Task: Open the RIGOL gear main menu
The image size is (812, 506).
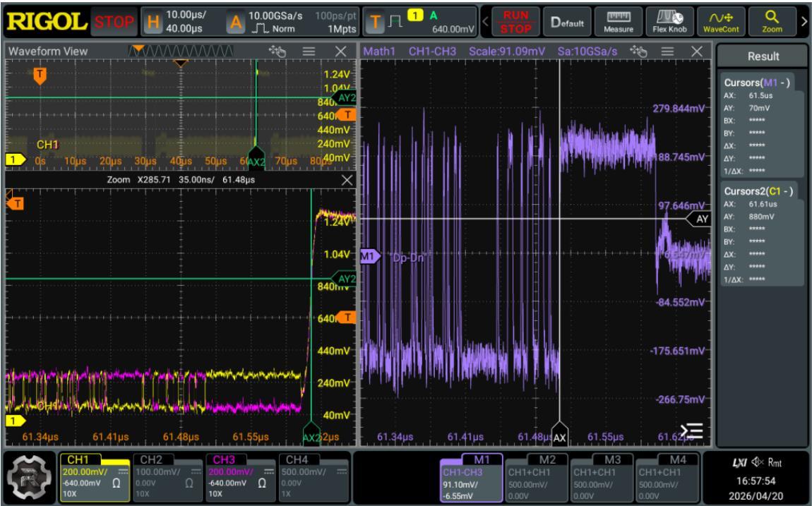Action: coord(28,478)
